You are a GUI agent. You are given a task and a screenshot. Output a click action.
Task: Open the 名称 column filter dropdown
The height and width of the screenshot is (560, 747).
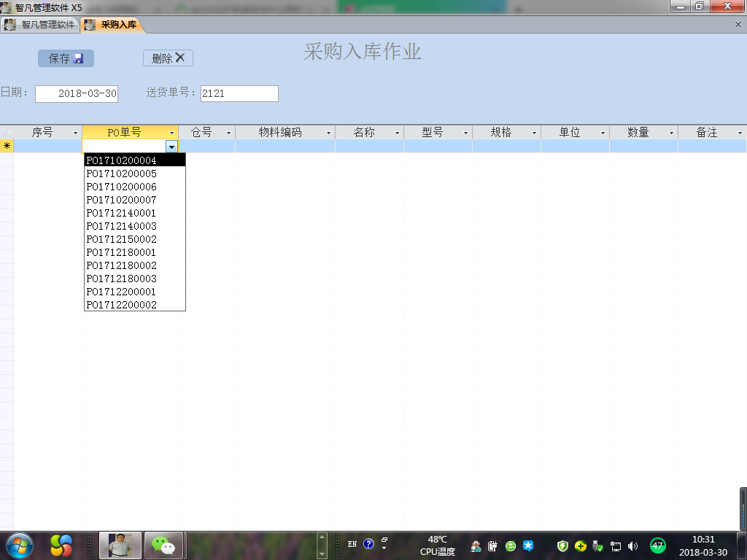point(397,133)
